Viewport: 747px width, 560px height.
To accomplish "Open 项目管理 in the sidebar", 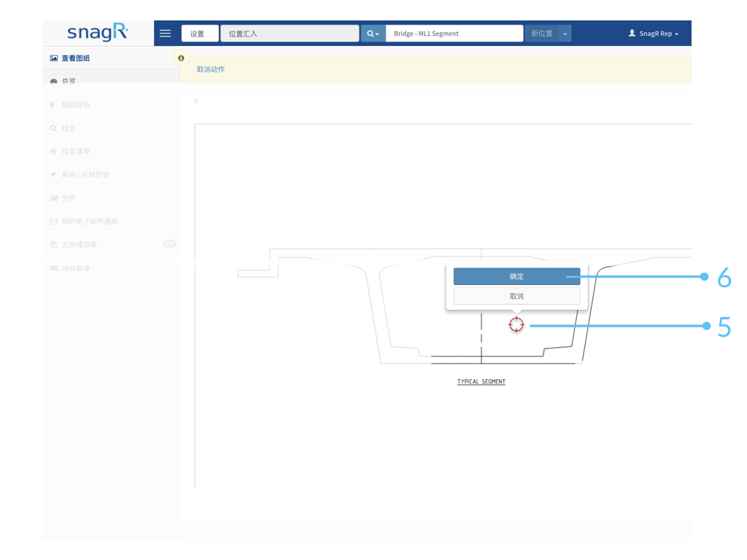I will tap(111, 268).
